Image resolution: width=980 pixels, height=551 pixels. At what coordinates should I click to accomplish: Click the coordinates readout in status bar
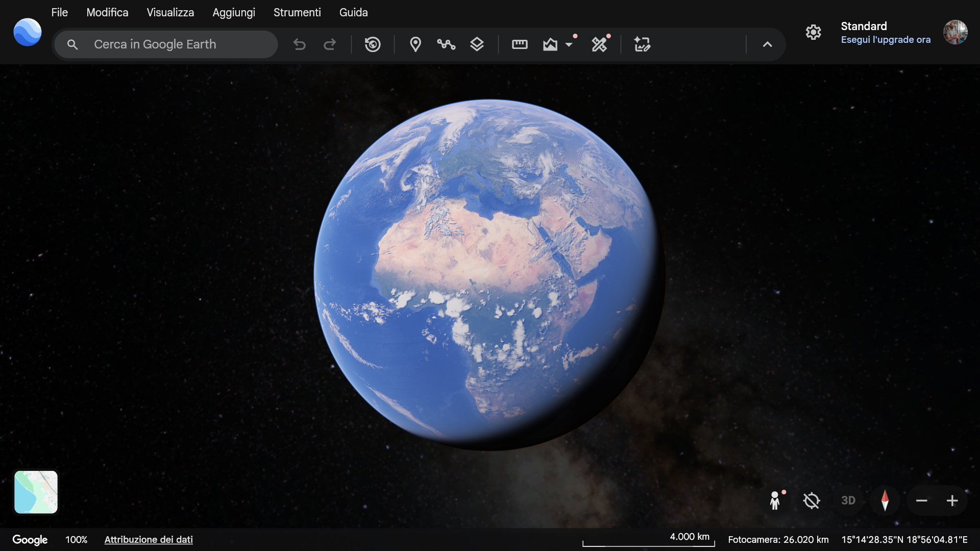tap(904, 540)
